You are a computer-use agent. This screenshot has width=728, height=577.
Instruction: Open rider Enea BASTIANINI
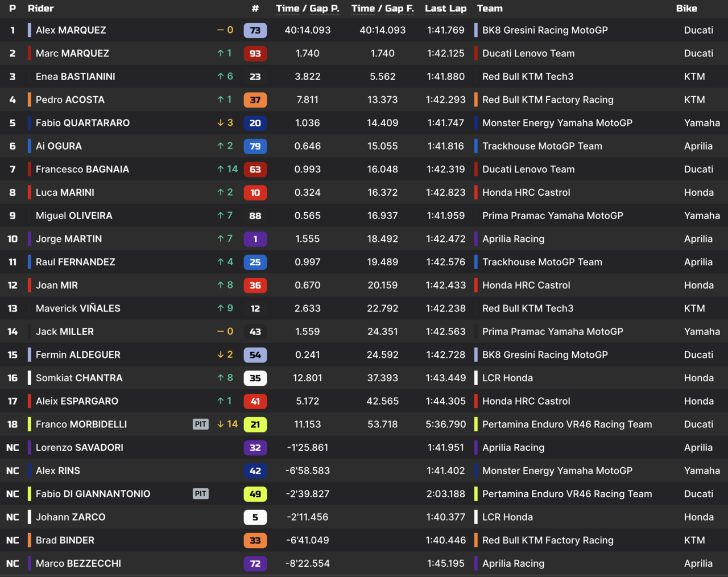click(75, 77)
